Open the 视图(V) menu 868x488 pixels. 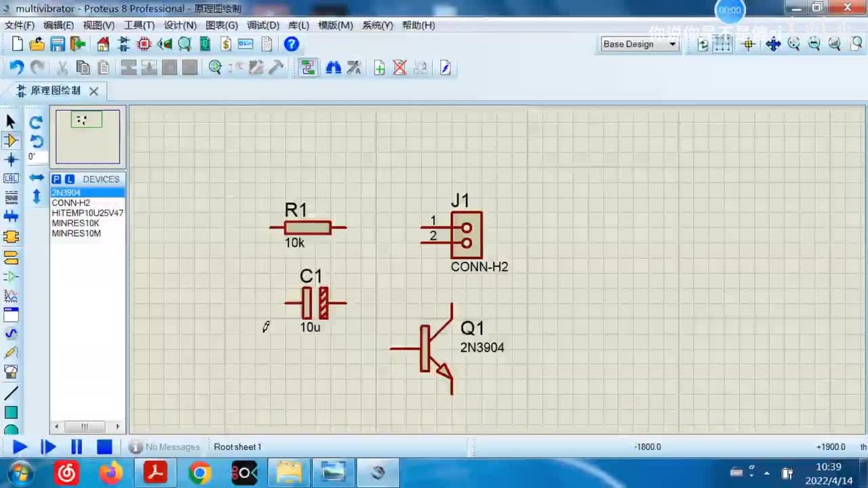click(99, 25)
